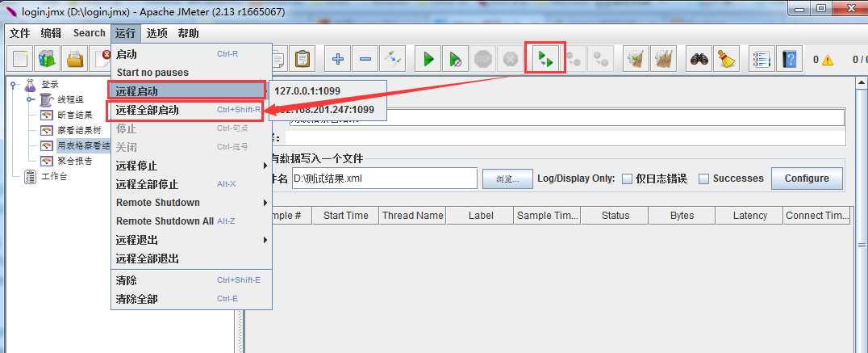868x353 pixels.
Task: Click the New test plan toolbar icon
Action: 20,58
